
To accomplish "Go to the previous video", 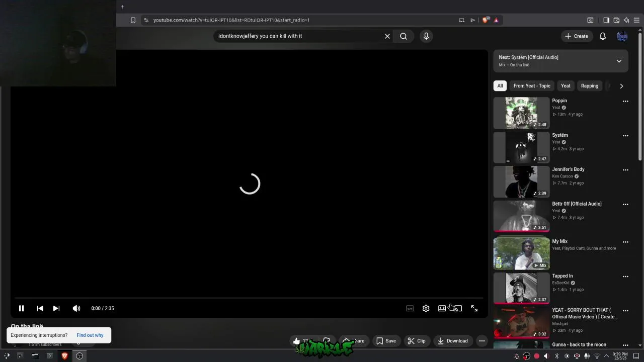I will coord(40,308).
